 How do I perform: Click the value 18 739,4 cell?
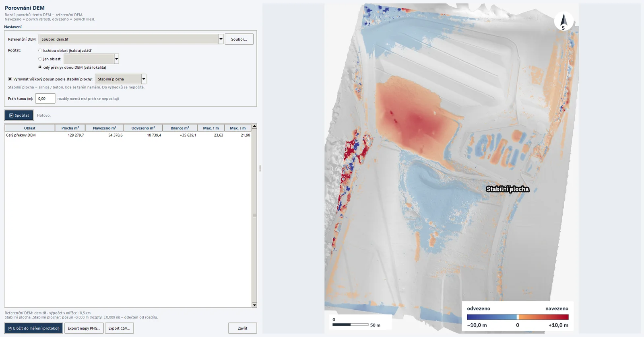coord(154,136)
